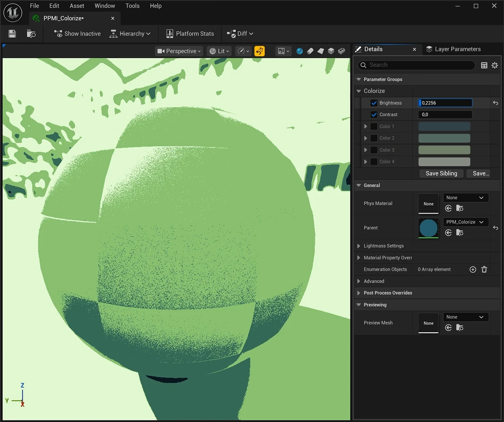Viewport: 504px width, 422px height.
Task: Open the Help menu
Action: pyautogui.click(x=156, y=6)
